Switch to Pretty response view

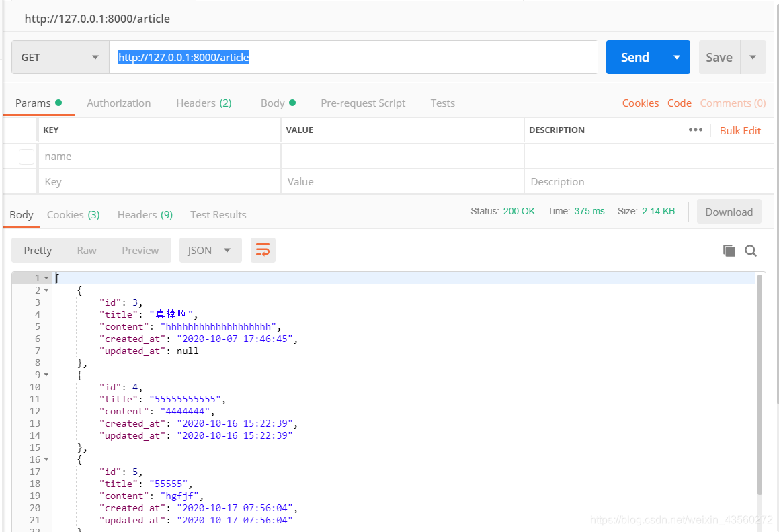coord(38,250)
